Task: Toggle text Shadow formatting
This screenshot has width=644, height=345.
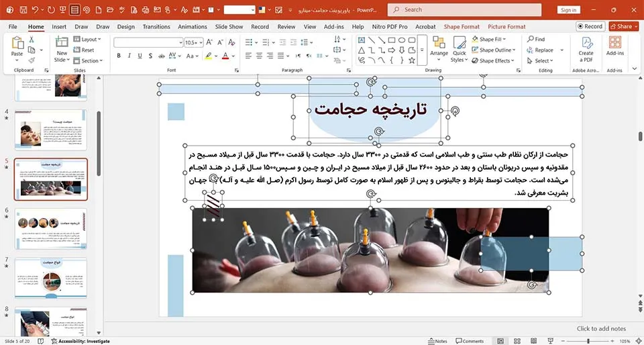Action: tap(150, 56)
